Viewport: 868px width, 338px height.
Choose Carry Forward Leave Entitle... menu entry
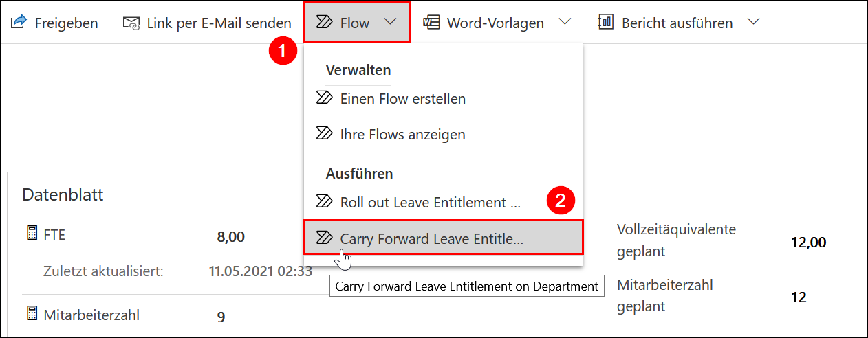(431, 238)
